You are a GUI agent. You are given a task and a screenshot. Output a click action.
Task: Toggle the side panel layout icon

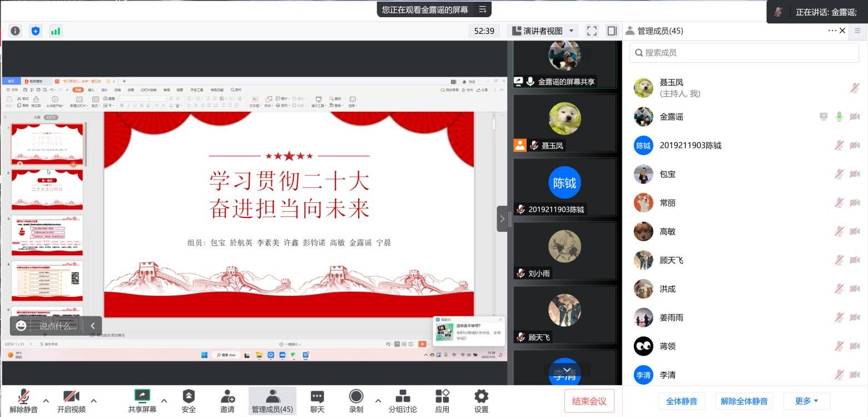click(612, 31)
